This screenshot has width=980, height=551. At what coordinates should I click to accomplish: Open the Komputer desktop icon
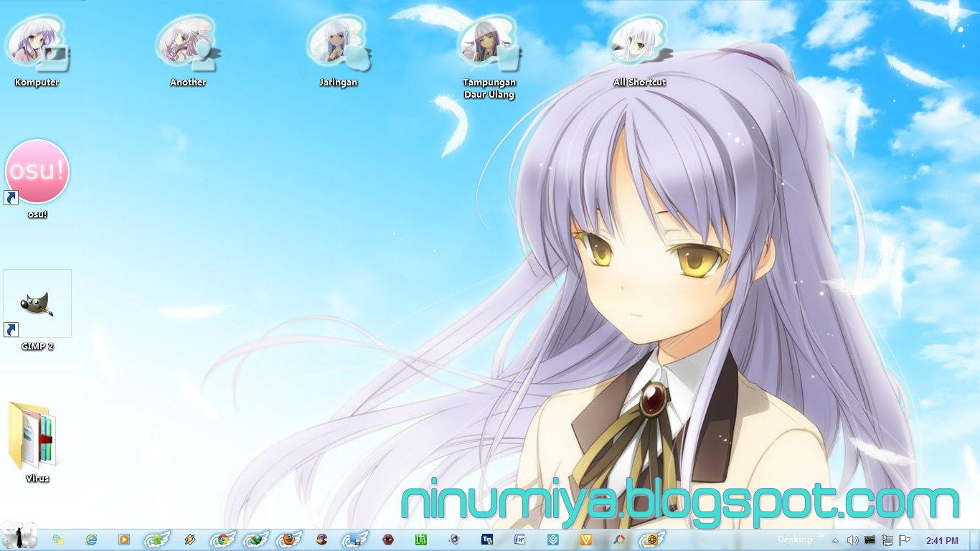coord(37,50)
